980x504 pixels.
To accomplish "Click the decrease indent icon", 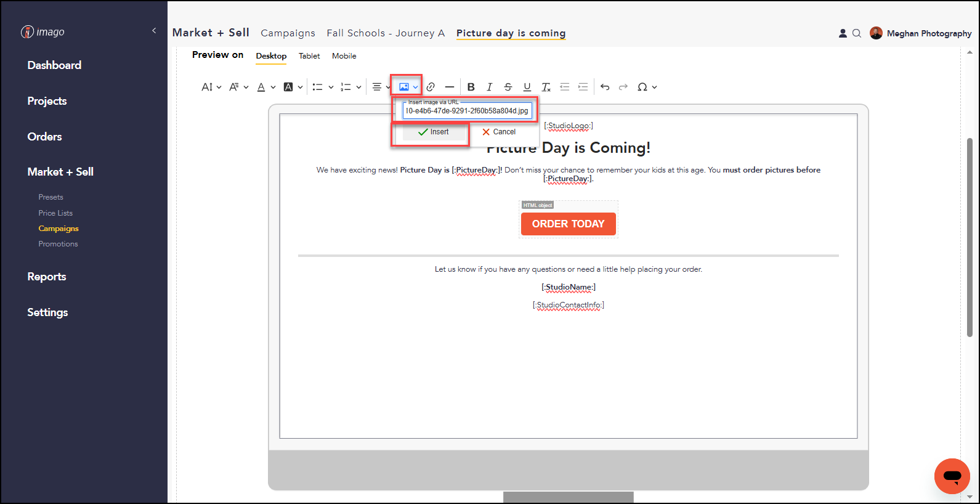I will [x=564, y=87].
